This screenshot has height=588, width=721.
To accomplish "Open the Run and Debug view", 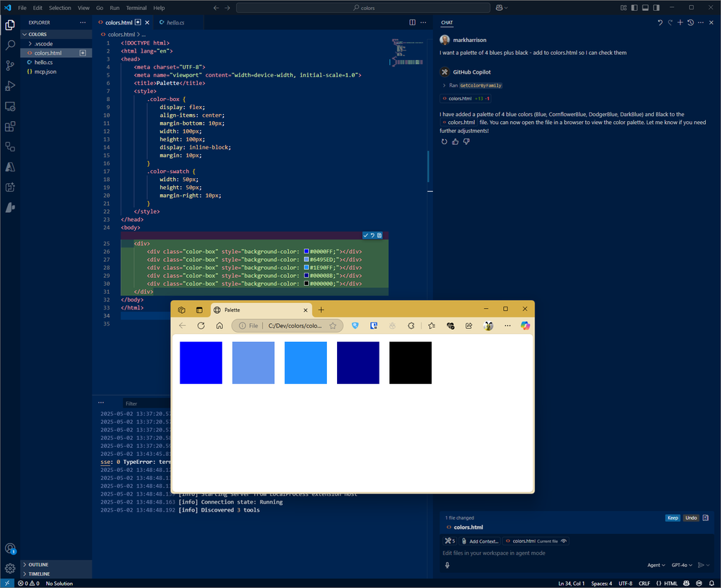I will click(10, 85).
